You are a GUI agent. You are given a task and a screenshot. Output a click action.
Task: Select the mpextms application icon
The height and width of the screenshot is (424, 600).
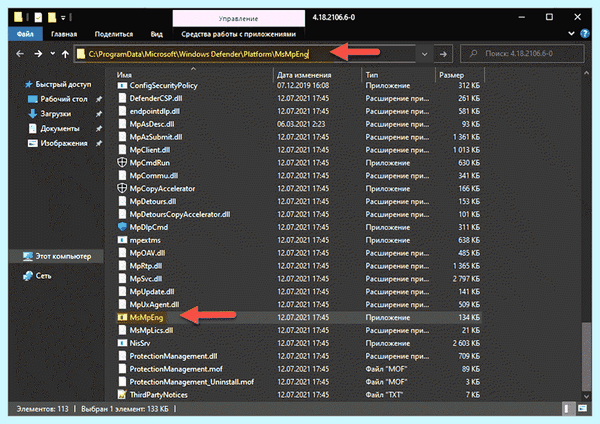pyautogui.click(x=122, y=240)
